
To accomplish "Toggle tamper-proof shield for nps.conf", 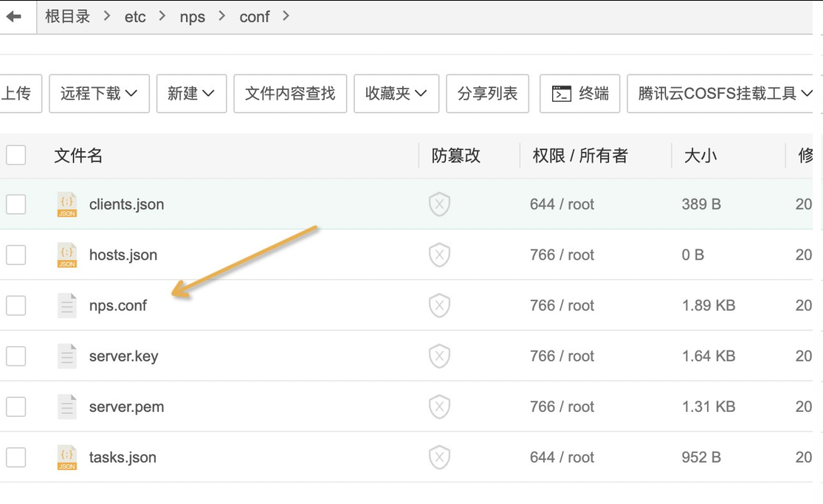I will click(x=439, y=305).
